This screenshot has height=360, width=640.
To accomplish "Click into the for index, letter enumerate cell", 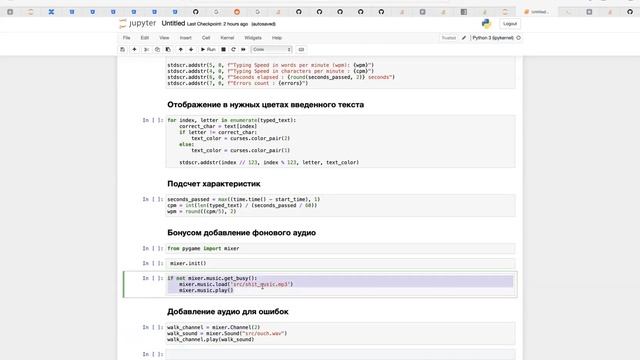I will (x=340, y=141).
